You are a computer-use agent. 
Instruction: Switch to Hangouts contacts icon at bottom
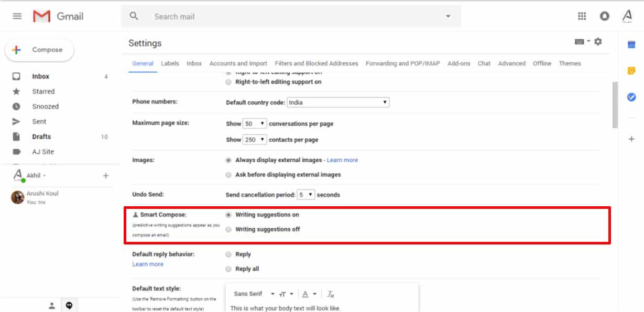[52, 306]
